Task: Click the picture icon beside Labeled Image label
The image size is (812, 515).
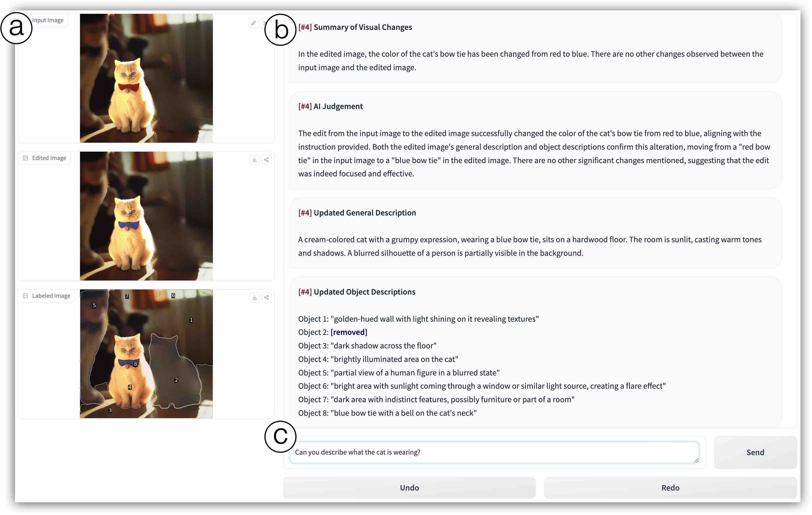Action: pyautogui.click(x=25, y=296)
